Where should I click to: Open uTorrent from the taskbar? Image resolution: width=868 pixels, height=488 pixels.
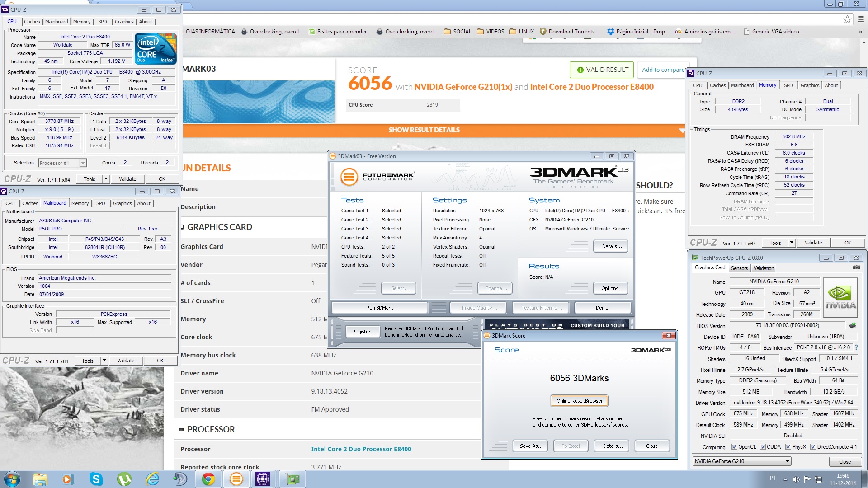pos(124,479)
